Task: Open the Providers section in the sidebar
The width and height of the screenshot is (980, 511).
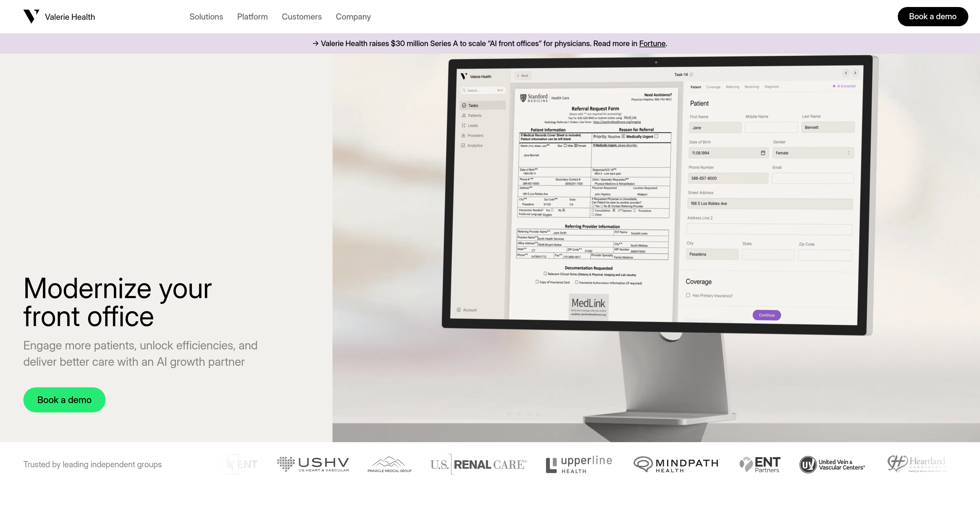Action: [x=475, y=135]
